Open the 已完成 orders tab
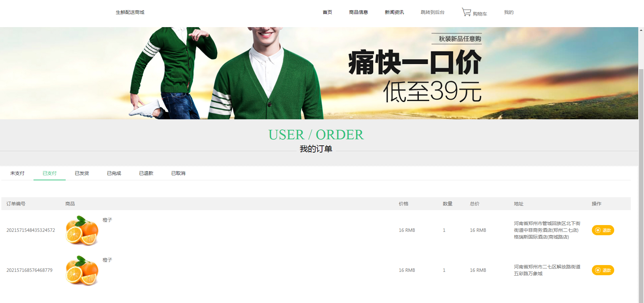Screen dimensions: 644x303 tap(114, 173)
